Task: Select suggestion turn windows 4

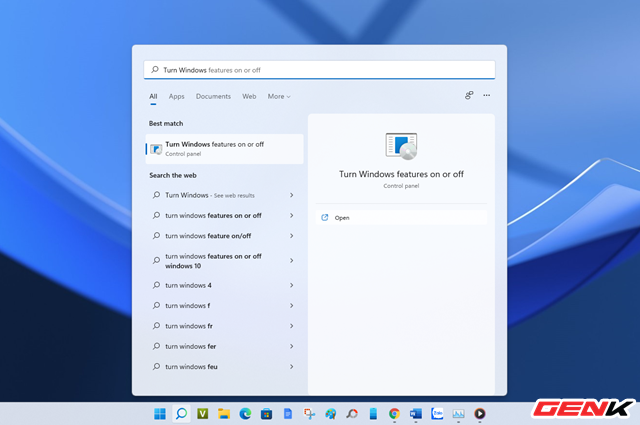Action: tap(223, 285)
